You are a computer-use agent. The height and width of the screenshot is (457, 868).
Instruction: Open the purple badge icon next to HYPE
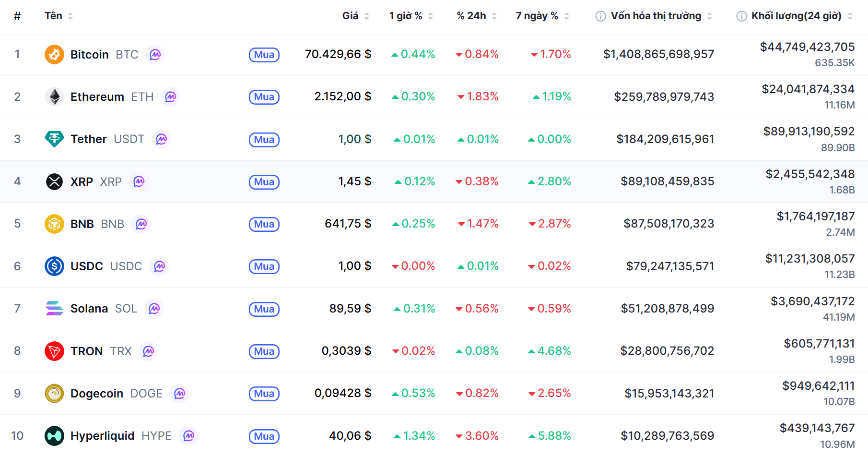188,435
